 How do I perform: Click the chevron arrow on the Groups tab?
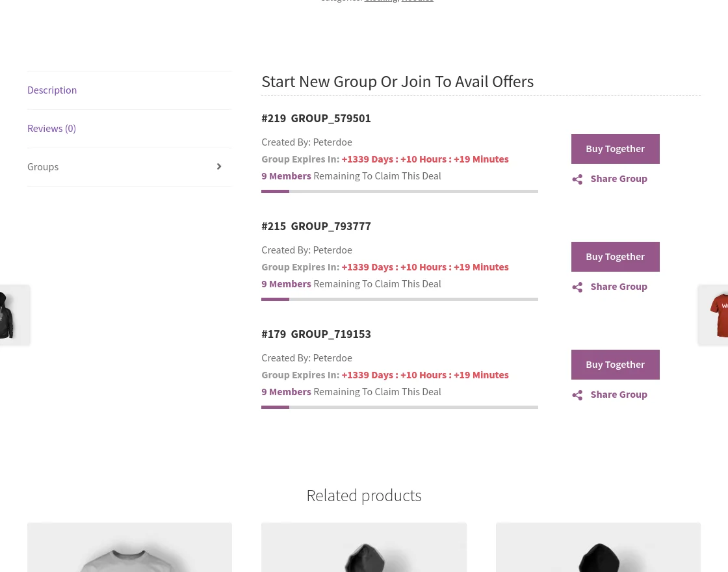(219, 166)
